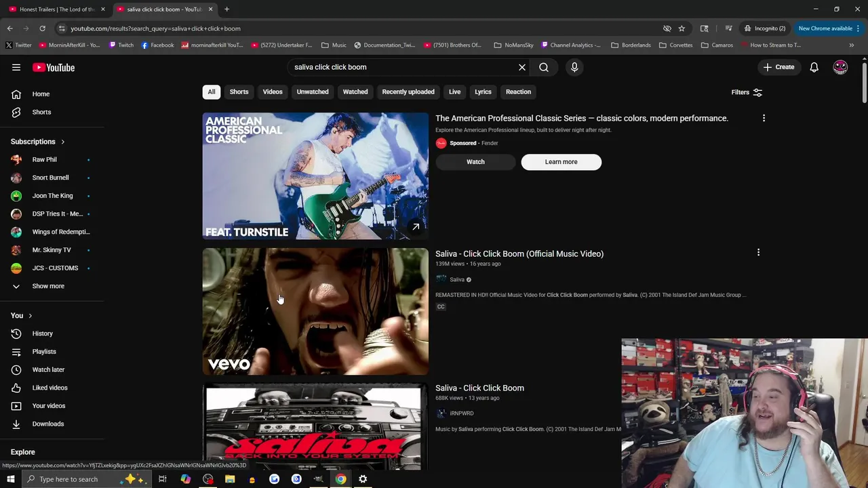The width and height of the screenshot is (868, 488).
Task: Click the Learn more ad button
Action: coord(561,162)
